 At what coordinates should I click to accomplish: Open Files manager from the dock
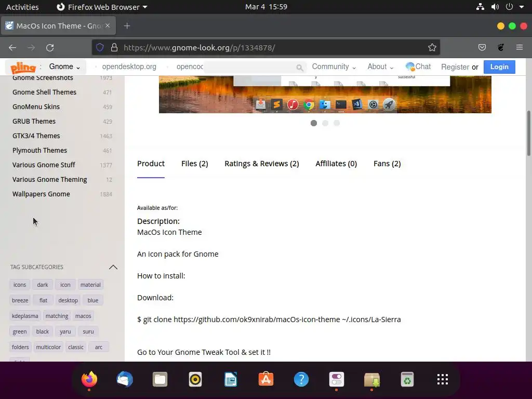coord(160,379)
